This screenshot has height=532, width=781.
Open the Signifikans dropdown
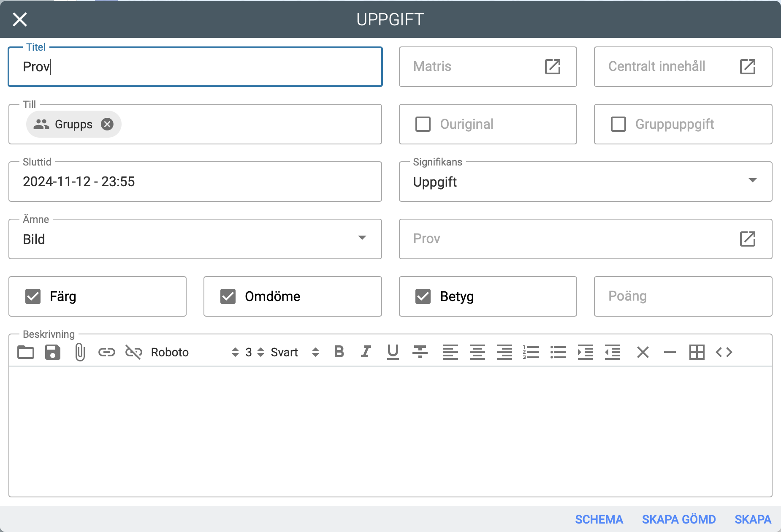click(x=585, y=182)
